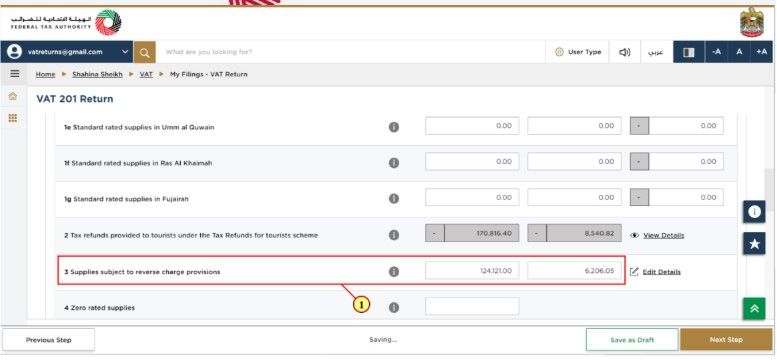Open the floating info panel button

coord(754,212)
